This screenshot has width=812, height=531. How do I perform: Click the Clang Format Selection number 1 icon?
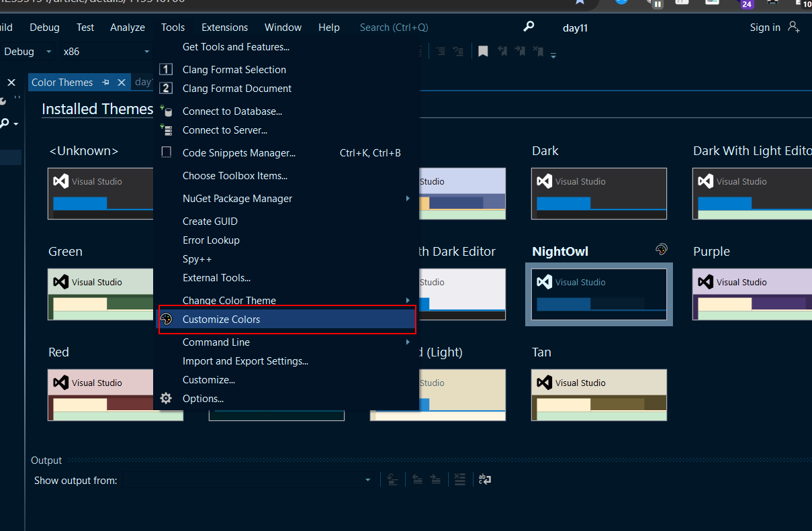pyautogui.click(x=167, y=69)
